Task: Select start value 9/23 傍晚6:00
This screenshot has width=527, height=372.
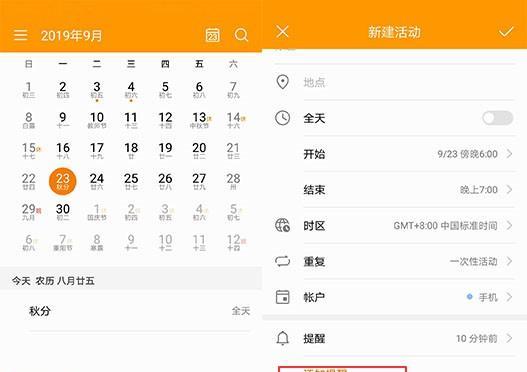Action: [x=468, y=154]
